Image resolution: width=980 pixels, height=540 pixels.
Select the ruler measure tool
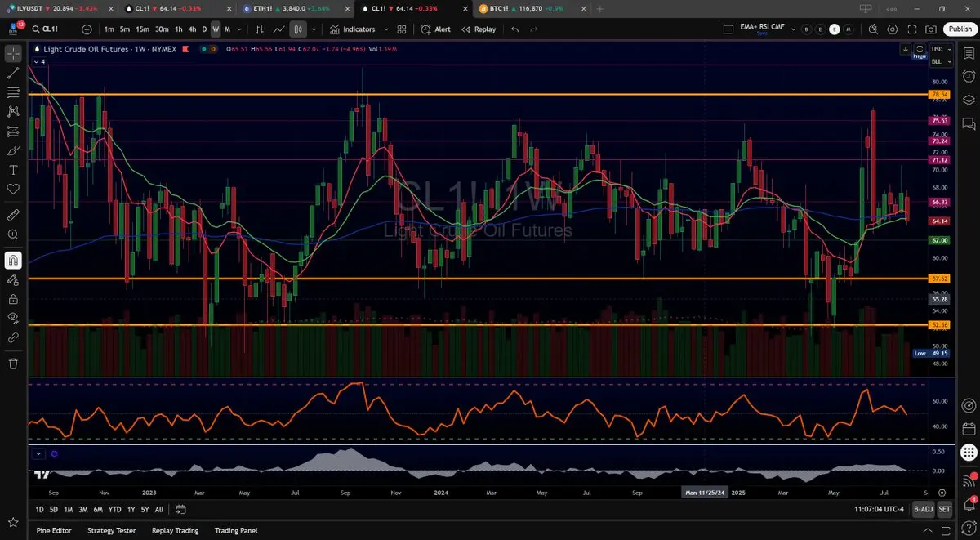[x=13, y=215]
